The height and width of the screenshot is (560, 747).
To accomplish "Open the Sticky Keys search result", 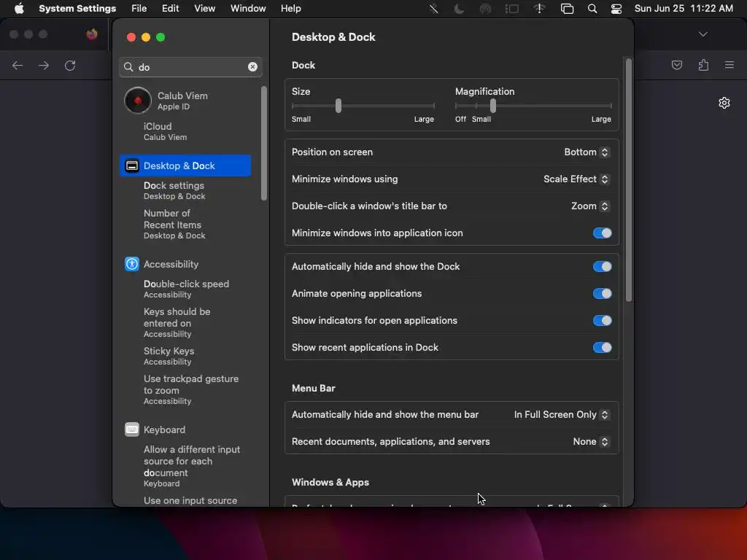I will click(x=169, y=356).
